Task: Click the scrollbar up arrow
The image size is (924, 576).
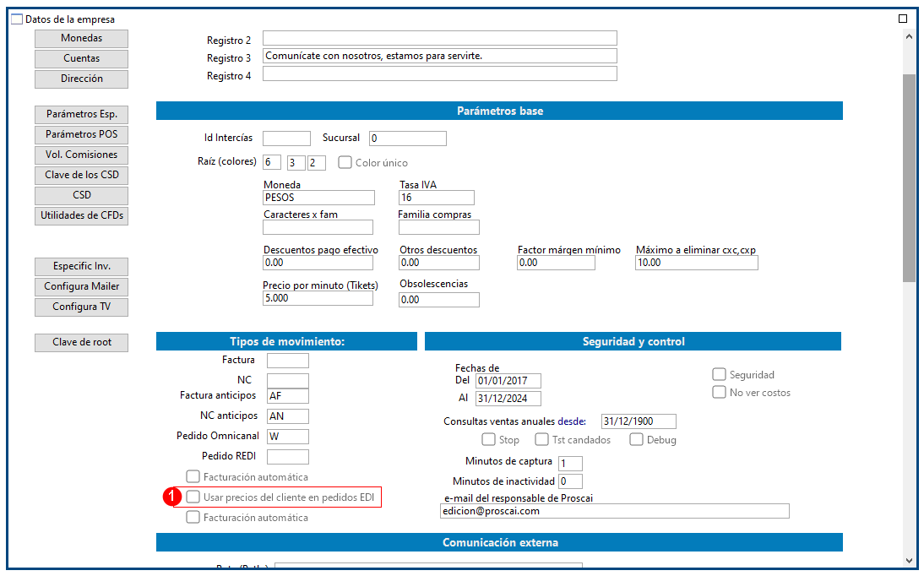Action: tap(909, 36)
